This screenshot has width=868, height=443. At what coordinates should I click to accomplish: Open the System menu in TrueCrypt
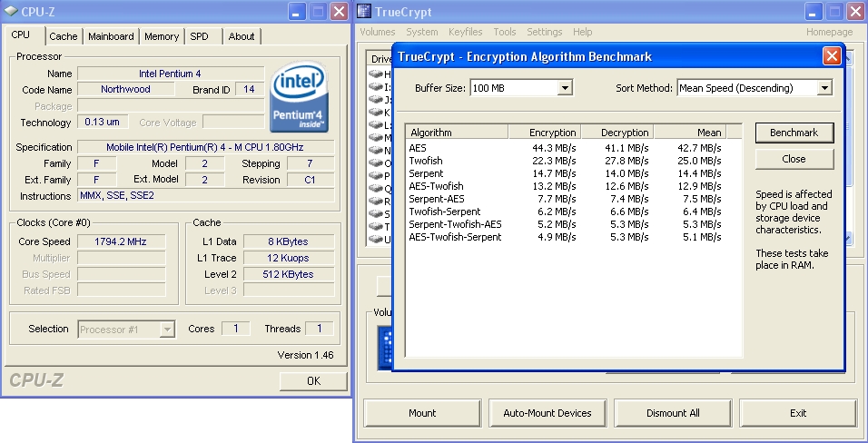[422, 32]
